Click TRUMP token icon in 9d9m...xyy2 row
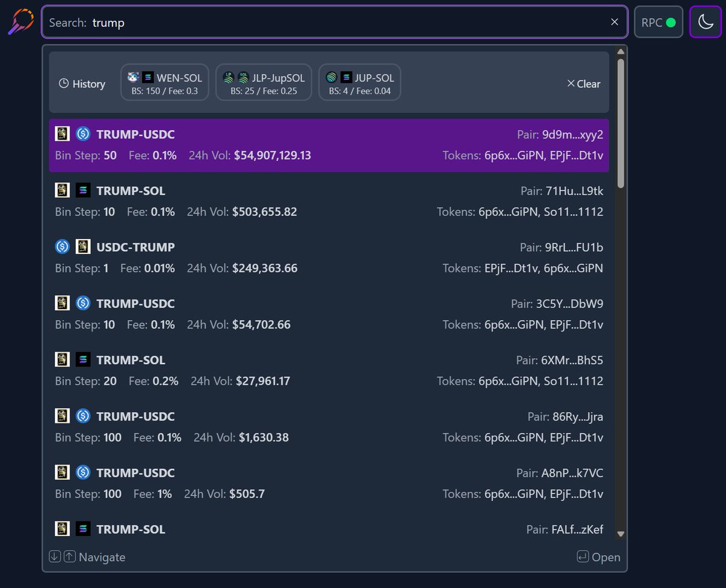The width and height of the screenshot is (726, 588). pyautogui.click(x=62, y=134)
